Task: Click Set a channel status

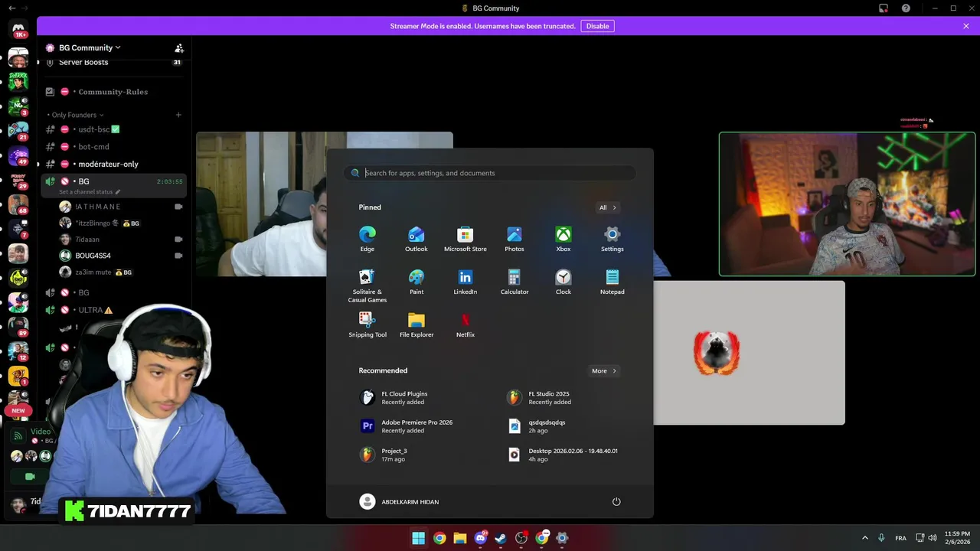Action: (x=89, y=192)
